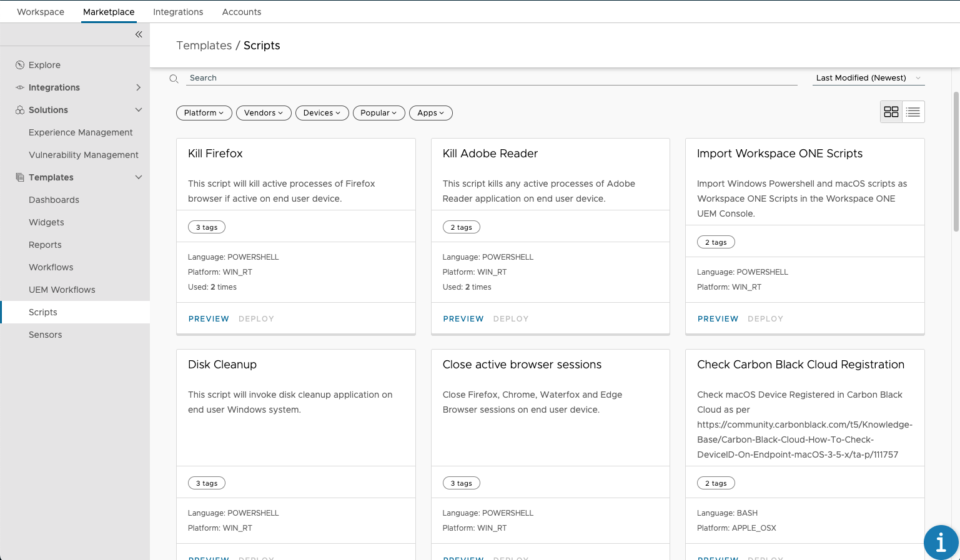Expand the Integrations sidebar section
960x560 pixels.
(x=139, y=87)
